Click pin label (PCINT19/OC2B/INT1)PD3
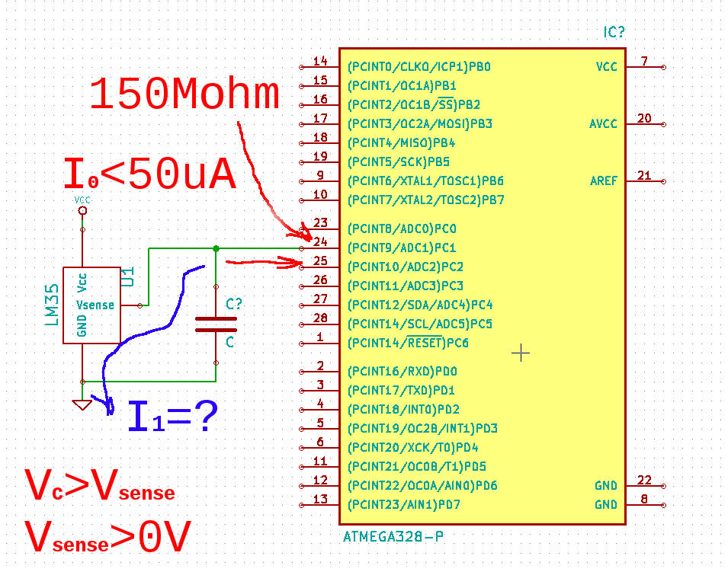Image resolution: width=728 pixels, height=572 pixels. pyautogui.click(x=422, y=428)
